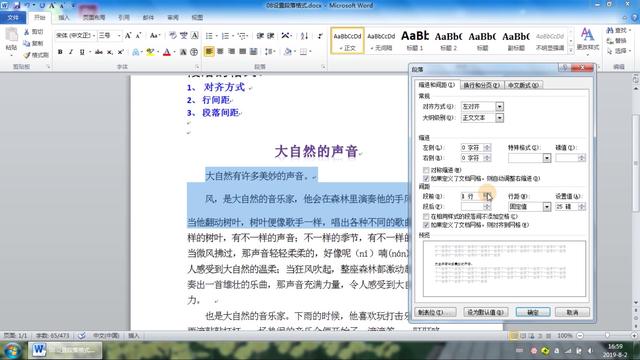Click the Shrink Font icon
Image resolution: width=640 pixels, height=360 pixels.
coord(138,36)
